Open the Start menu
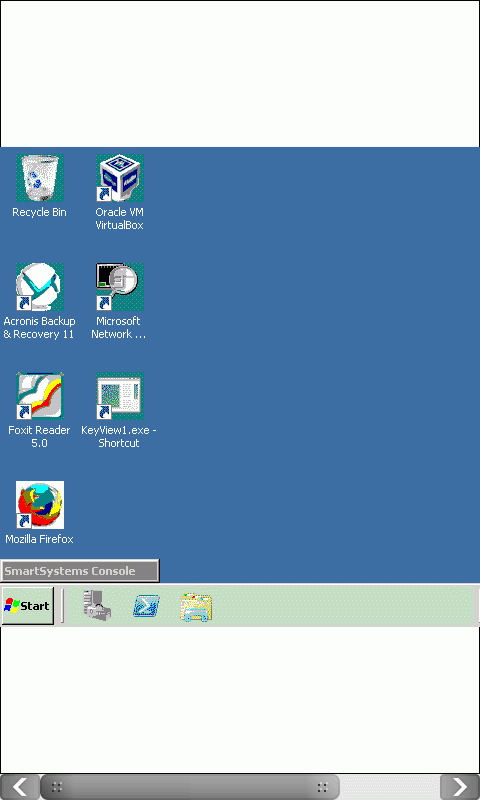The height and width of the screenshot is (800, 480). pos(28,606)
